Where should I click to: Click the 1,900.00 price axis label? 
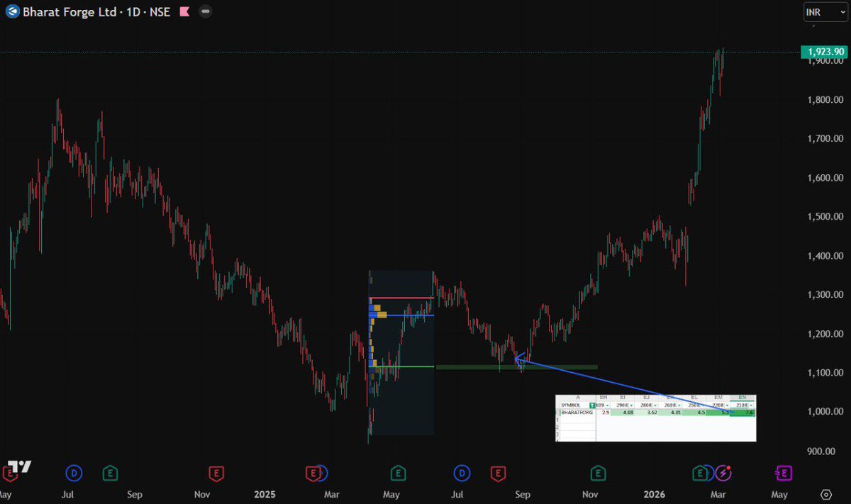coord(825,62)
